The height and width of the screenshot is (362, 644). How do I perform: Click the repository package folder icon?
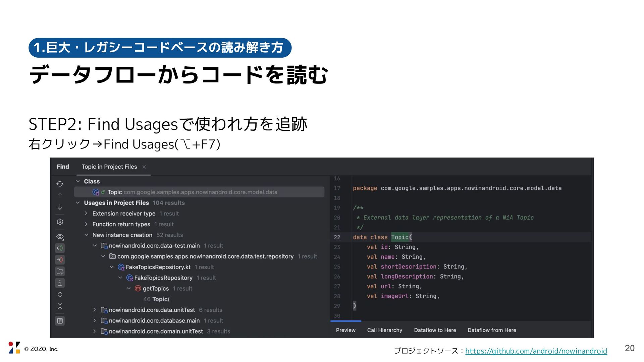click(113, 256)
